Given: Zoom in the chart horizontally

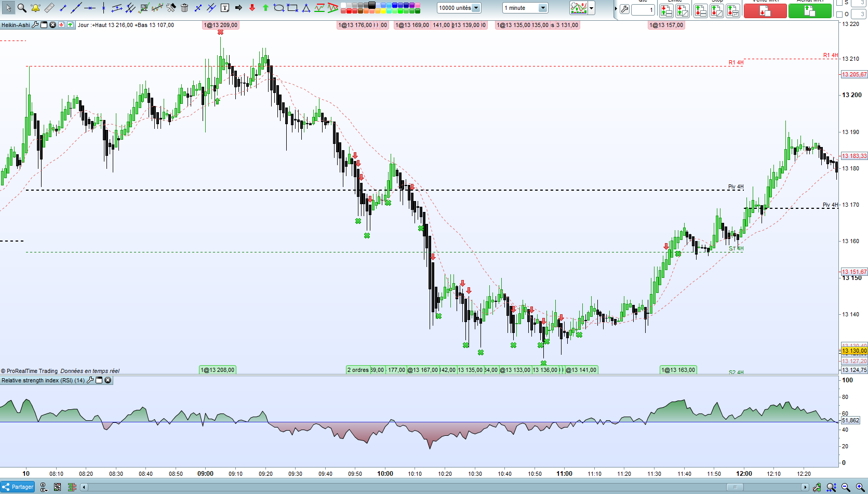Looking at the screenshot, I should pos(860,487).
